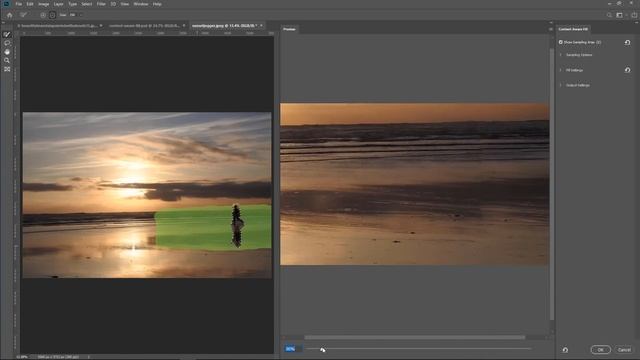Click the preview zoom percentage field

point(293,349)
